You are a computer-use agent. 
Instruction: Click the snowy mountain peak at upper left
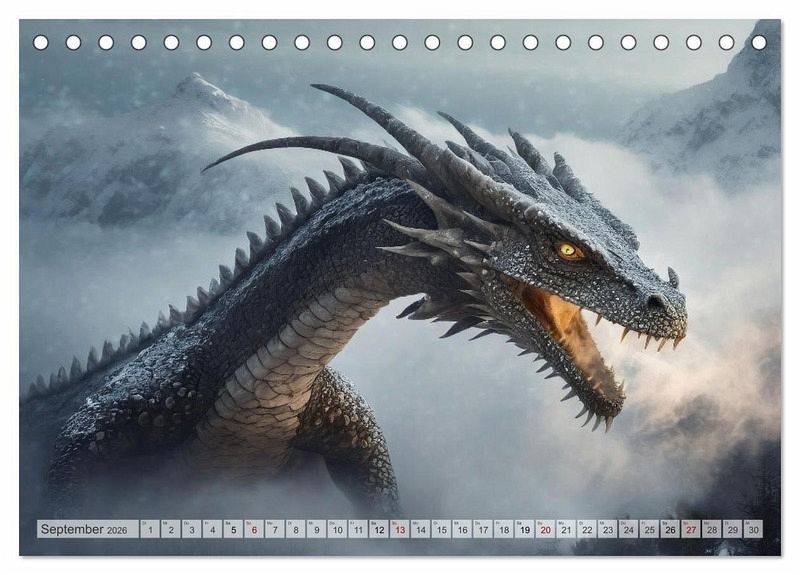click(x=197, y=86)
